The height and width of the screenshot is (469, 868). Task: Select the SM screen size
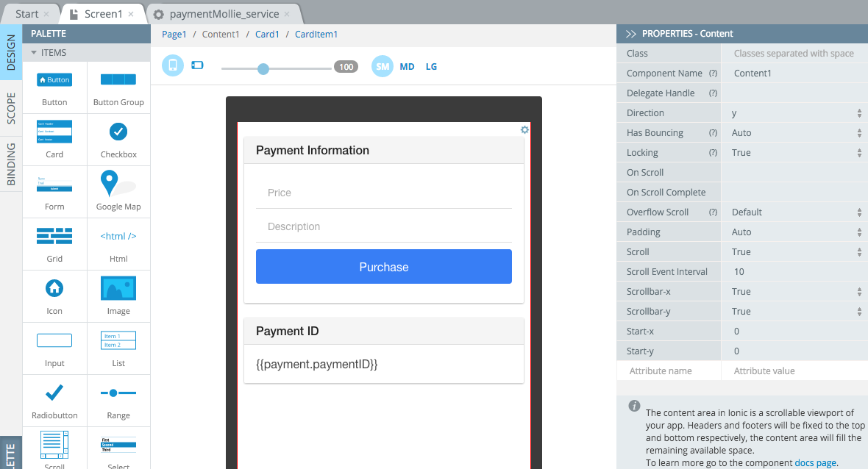click(x=383, y=66)
